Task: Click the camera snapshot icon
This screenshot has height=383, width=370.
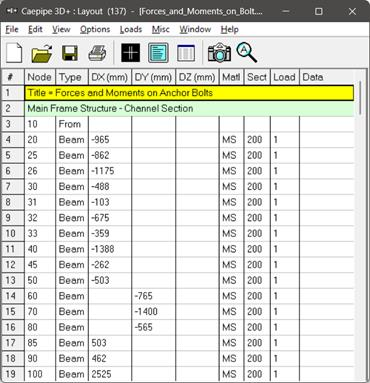Action: point(219,53)
